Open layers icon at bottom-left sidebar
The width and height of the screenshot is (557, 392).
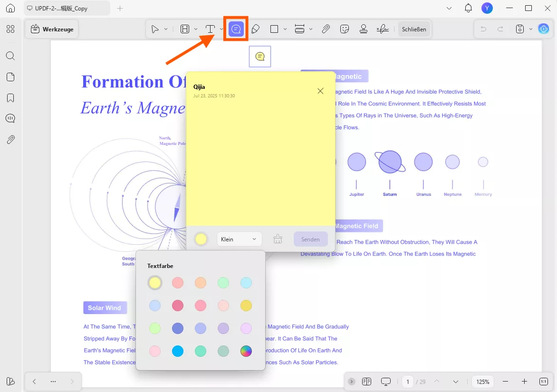pos(10,381)
